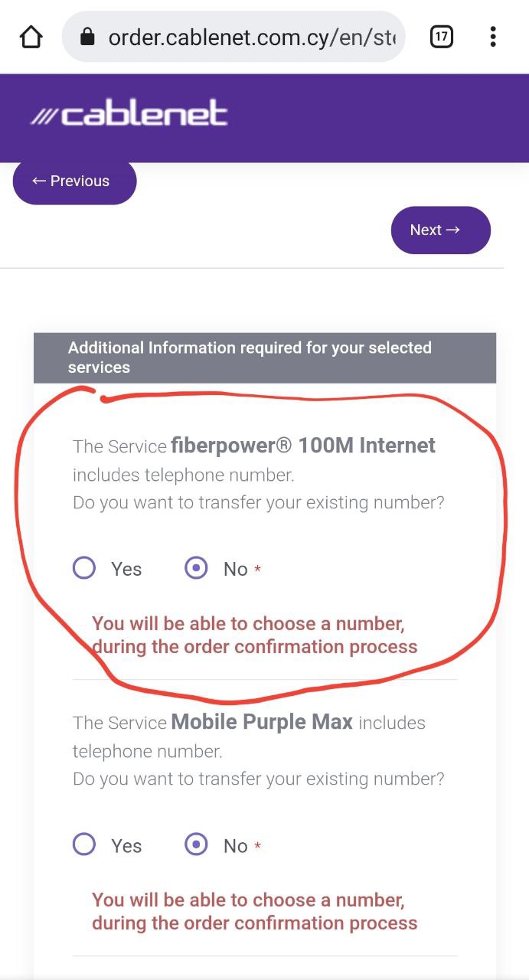This screenshot has width=529, height=980.
Task: Click the transfer question text under Mobile Purple Max
Action: pos(259,779)
